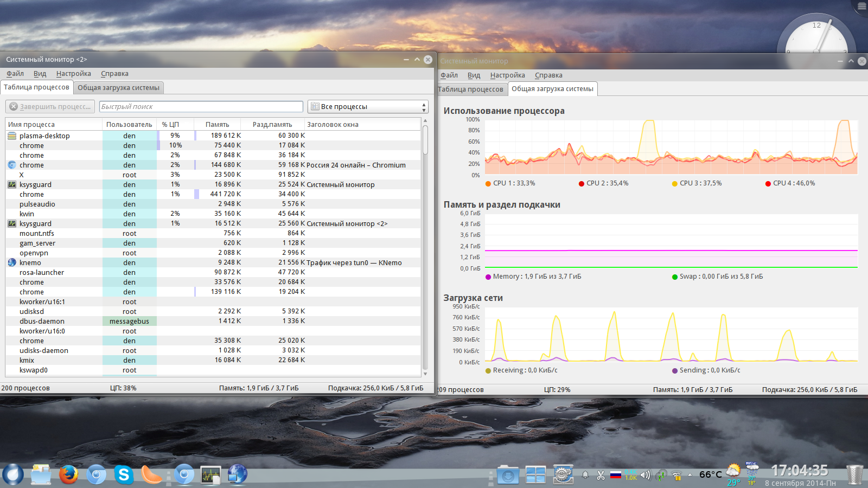Click the ROSA launcher menu icon
The image size is (868, 488).
point(13,475)
